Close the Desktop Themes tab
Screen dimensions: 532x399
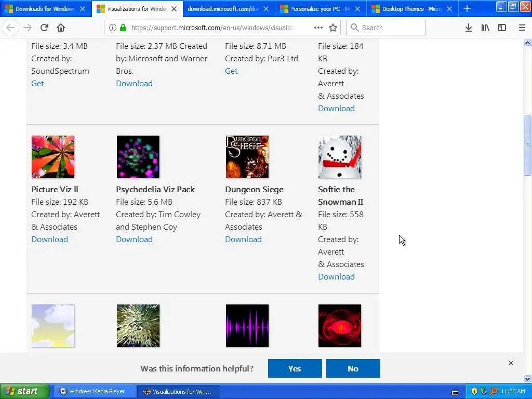click(449, 9)
